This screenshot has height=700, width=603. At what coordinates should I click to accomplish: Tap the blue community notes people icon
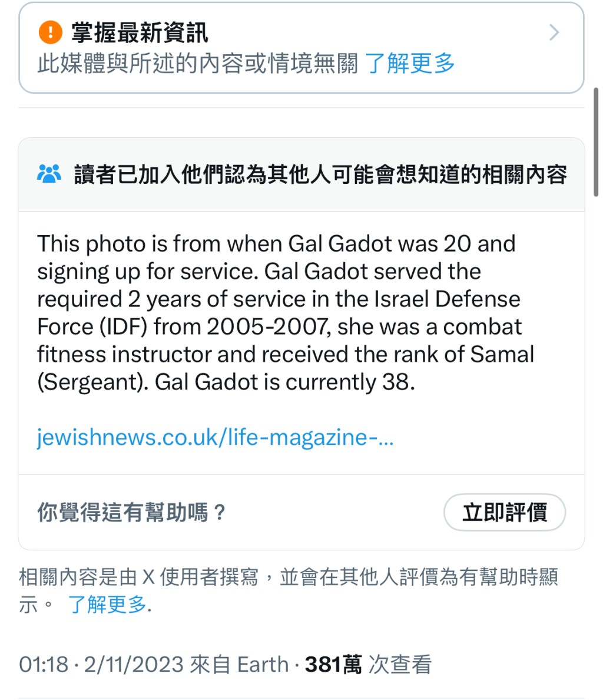click(x=49, y=174)
